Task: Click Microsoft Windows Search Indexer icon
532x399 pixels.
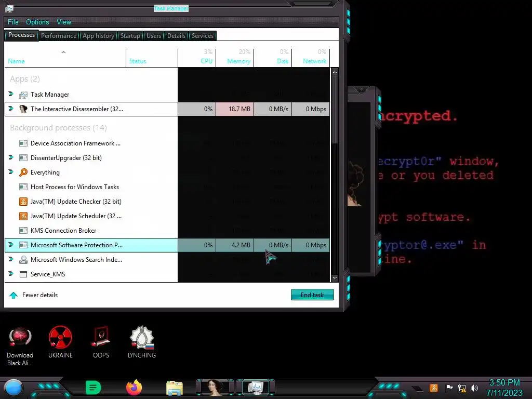Action: click(23, 260)
